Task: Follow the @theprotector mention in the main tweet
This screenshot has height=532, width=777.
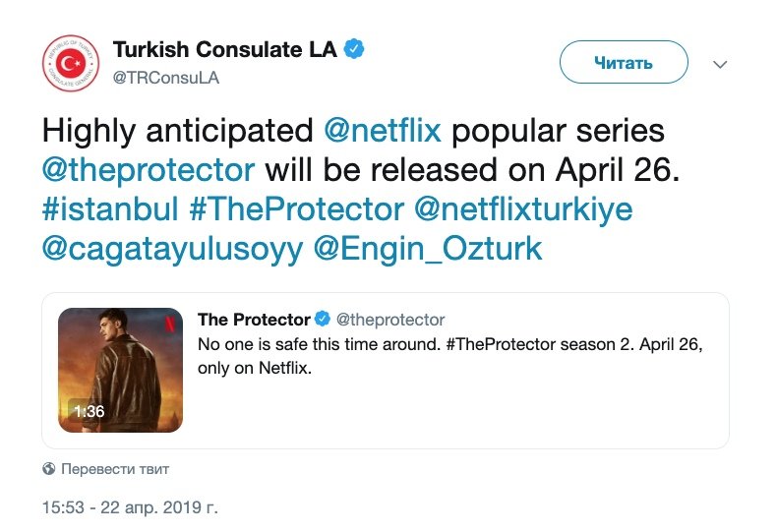Action: point(149,168)
